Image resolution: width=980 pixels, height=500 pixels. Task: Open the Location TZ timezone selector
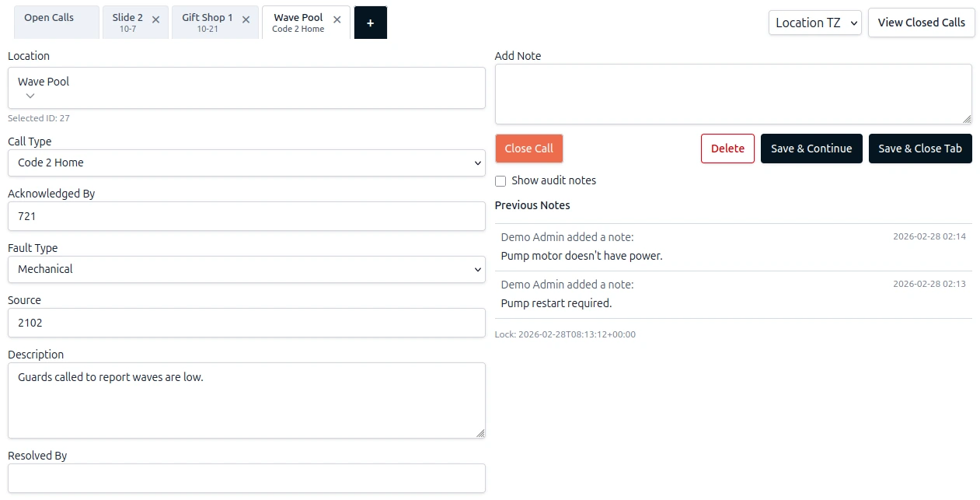tap(814, 23)
